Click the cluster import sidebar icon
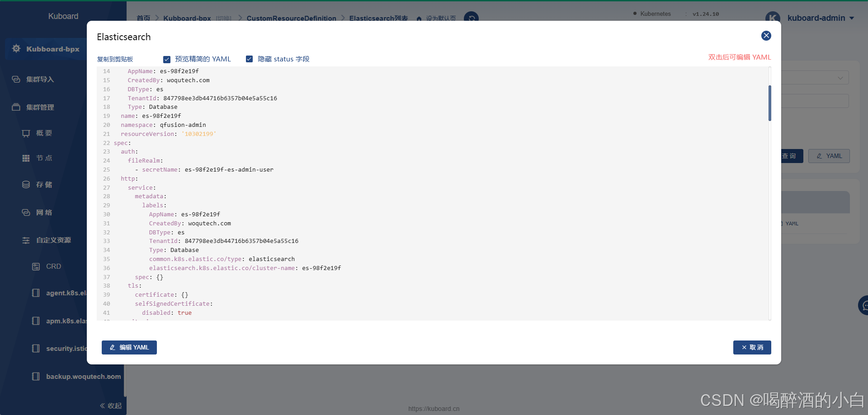The image size is (868, 415). (x=16, y=79)
